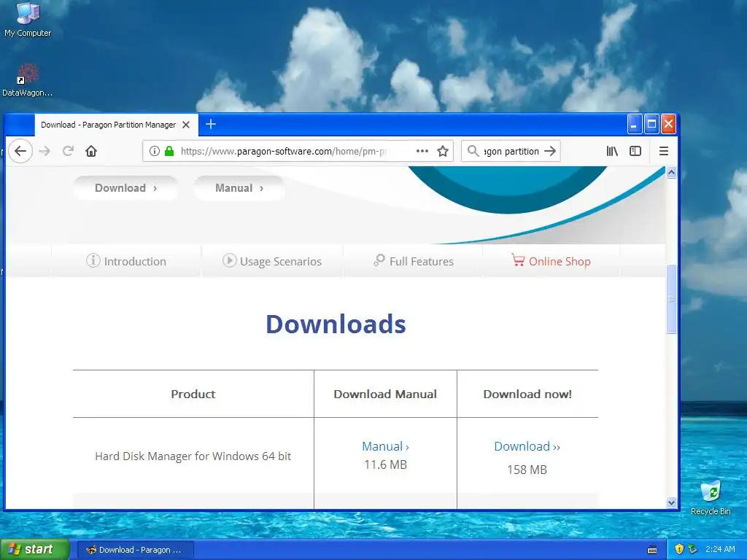Click the scrollbar up arrow
The image size is (747, 560).
click(671, 172)
